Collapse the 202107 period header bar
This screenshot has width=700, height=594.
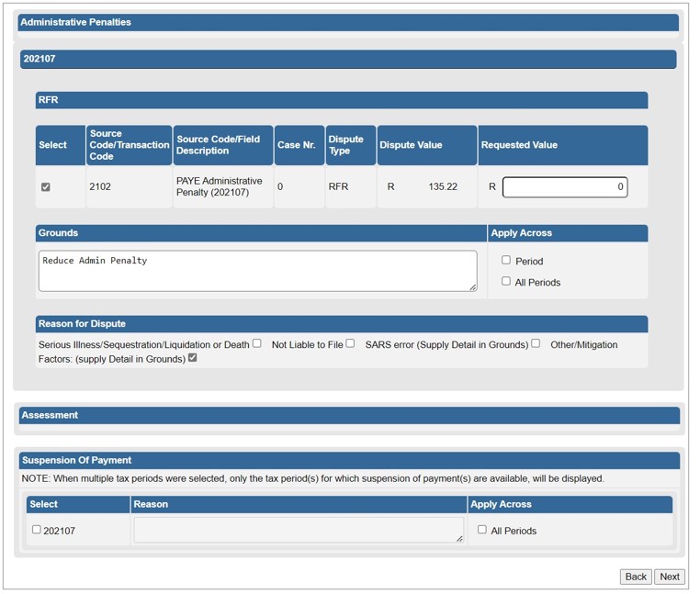(348, 59)
